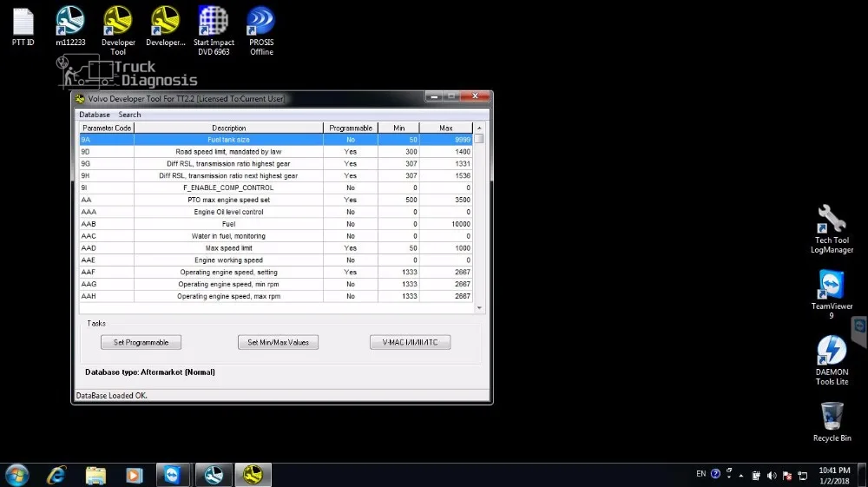Open Tech Tool LogManager shortcut
The width and height of the screenshot is (868, 487).
[832, 229]
